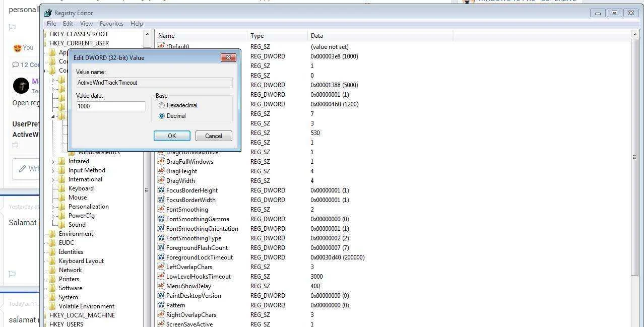Click the ForegroundLockTimeout DWORD value icon
Screen dimensions: 644x327
[x=161, y=257]
